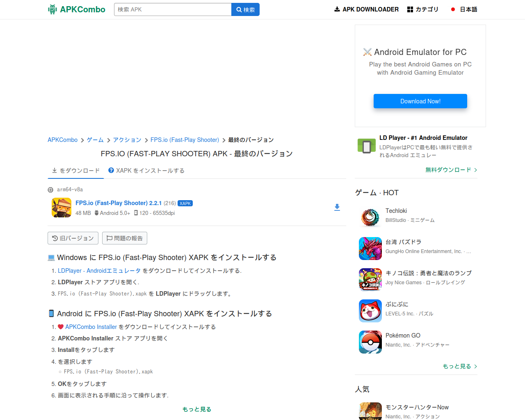The width and height of the screenshot is (525, 420).
Task: Click the 問題の報告 button
Action: (x=125, y=238)
